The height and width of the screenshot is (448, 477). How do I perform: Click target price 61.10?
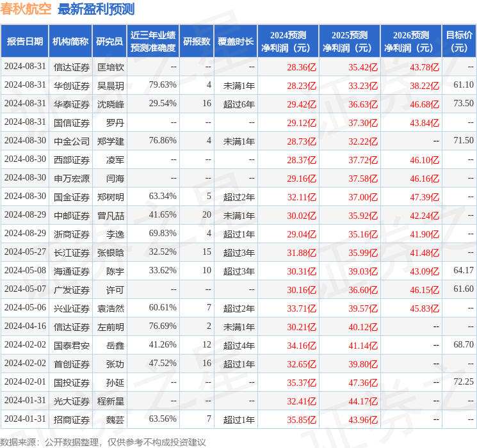tap(464, 85)
